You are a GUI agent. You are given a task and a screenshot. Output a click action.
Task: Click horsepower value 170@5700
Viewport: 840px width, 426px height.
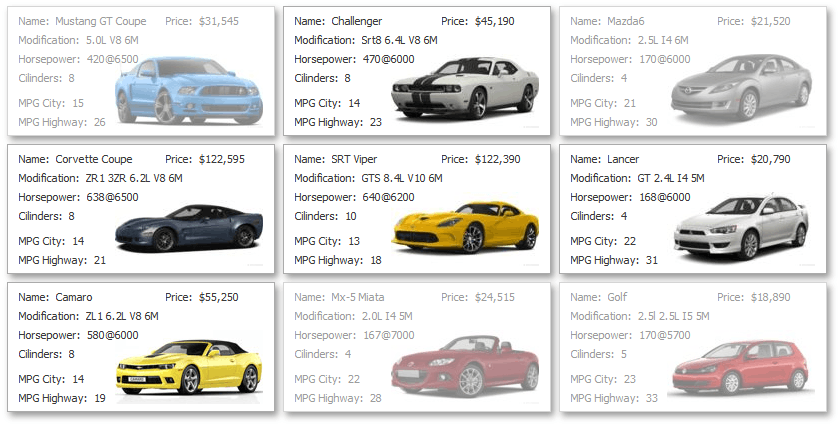coord(665,335)
